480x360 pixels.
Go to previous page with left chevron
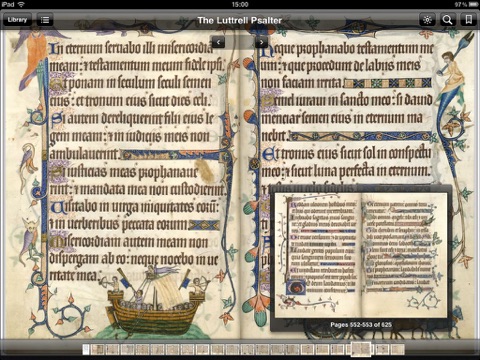pyautogui.click(x=218, y=42)
